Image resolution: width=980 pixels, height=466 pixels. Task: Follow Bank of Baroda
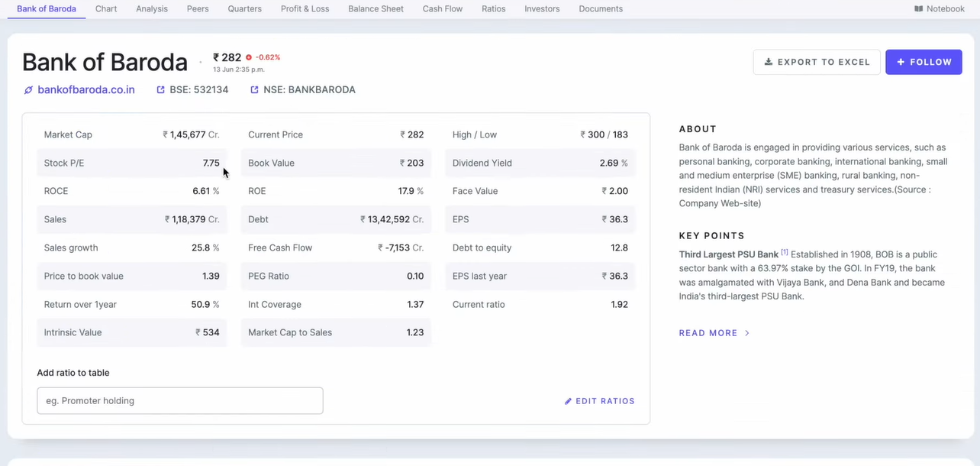point(924,62)
